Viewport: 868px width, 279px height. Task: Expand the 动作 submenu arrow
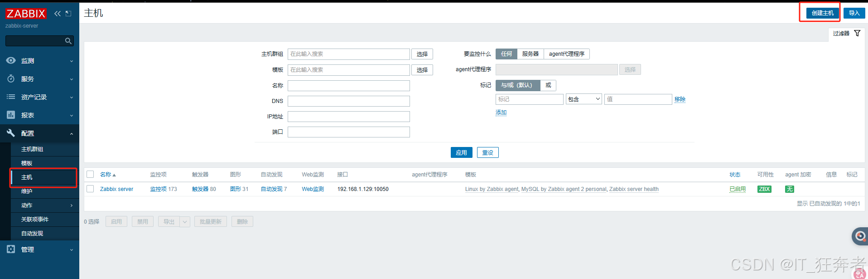[72, 206]
